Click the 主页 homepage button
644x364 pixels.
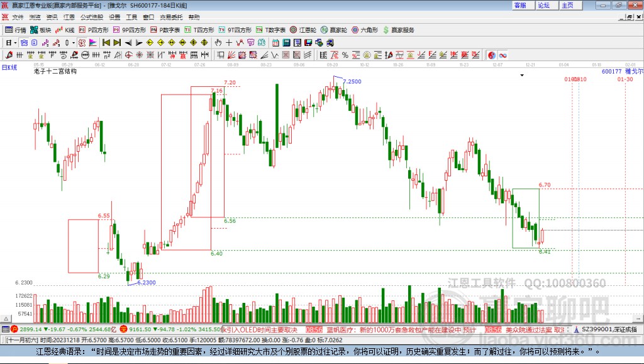click(571, 5)
